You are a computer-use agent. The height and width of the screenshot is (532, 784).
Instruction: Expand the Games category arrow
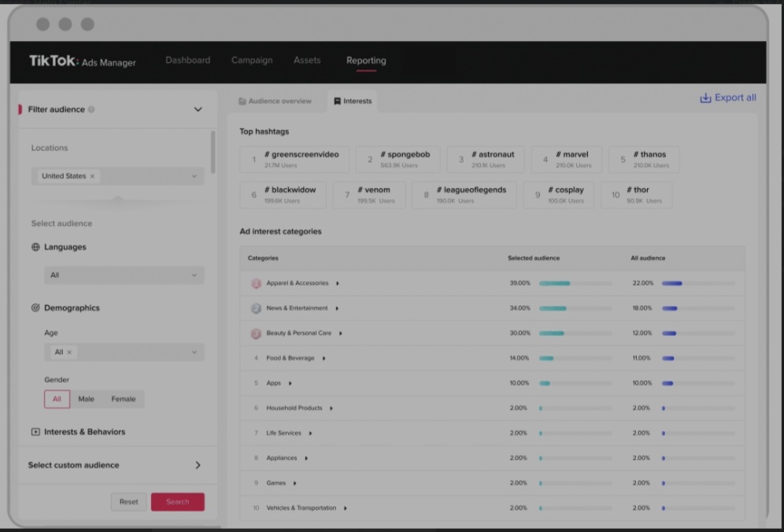pyautogui.click(x=294, y=483)
